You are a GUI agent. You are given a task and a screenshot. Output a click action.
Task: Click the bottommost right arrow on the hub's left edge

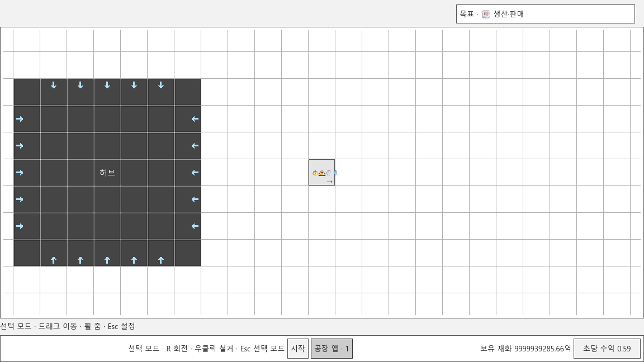coord(20,226)
